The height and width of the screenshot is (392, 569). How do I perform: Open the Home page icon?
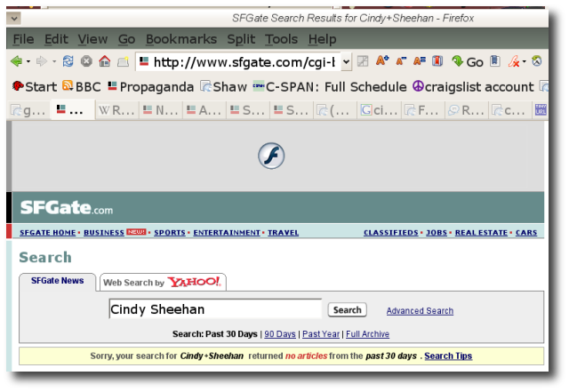click(x=104, y=61)
